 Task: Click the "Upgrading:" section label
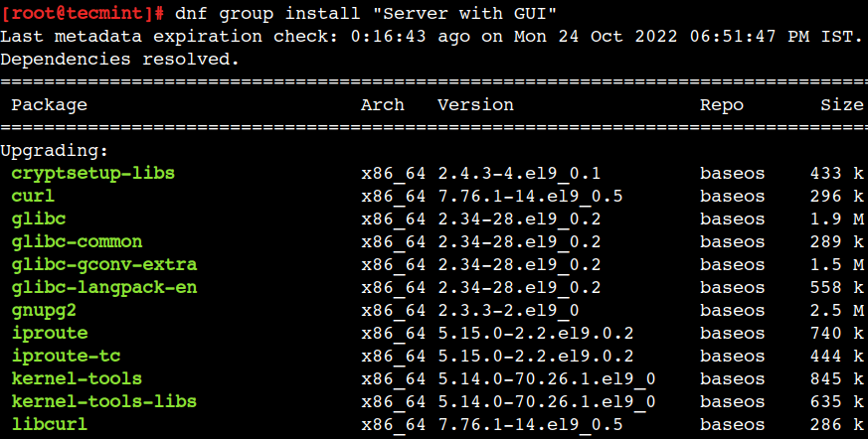pyautogui.click(x=55, y=151)
